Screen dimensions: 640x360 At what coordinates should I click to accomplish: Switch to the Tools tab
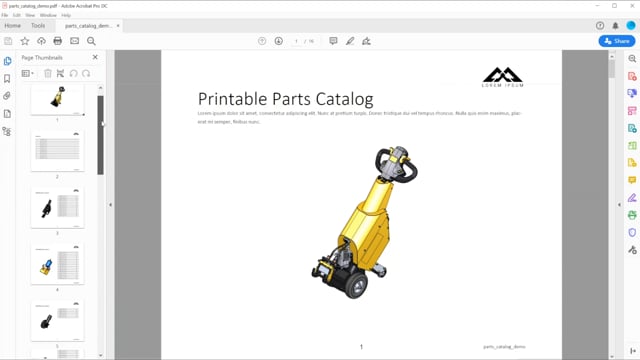click(x=38, y=25)
